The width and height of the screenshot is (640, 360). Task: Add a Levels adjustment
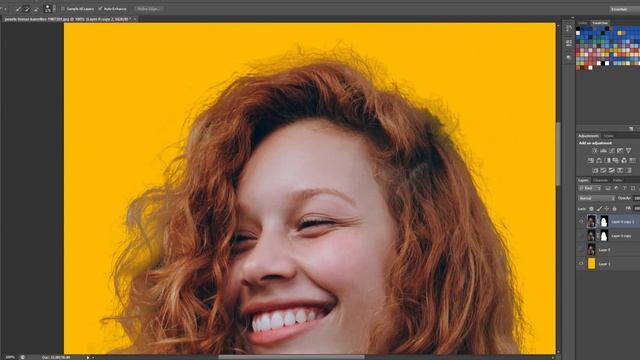[603, 151]
